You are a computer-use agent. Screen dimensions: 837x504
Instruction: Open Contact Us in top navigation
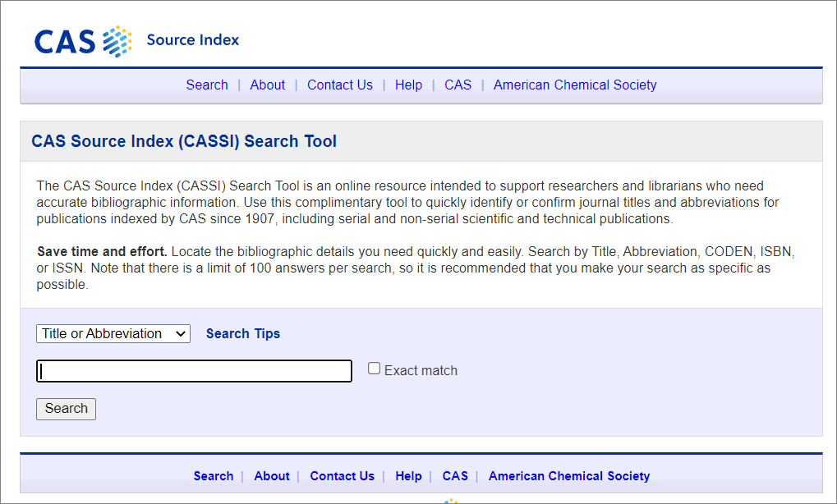pos(339,85)
